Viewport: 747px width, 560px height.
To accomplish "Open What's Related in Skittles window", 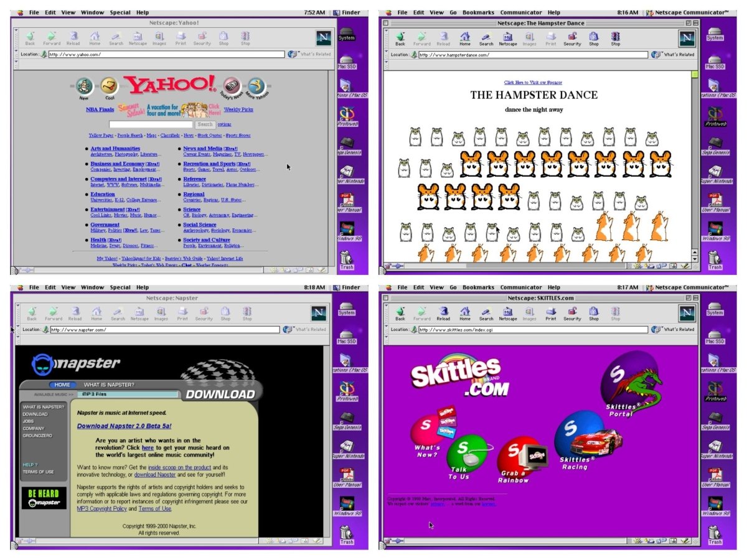I will coord(672,329).
